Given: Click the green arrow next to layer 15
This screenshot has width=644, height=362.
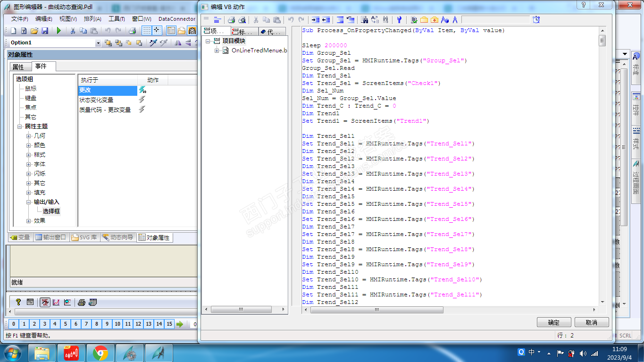Looking at the screenshot, I should pos(180,324).
